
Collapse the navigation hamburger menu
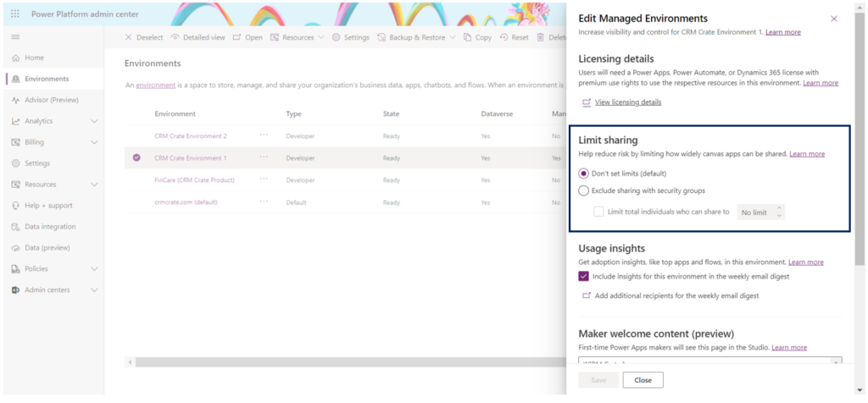(15, 37)
